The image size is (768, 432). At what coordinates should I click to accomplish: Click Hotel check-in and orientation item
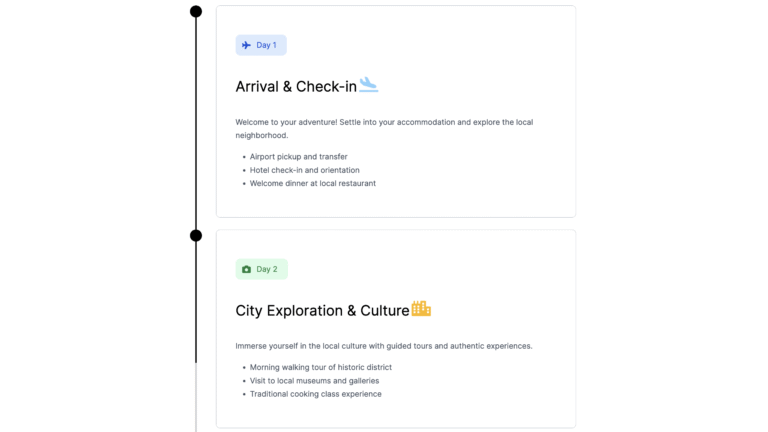[305, 170]
